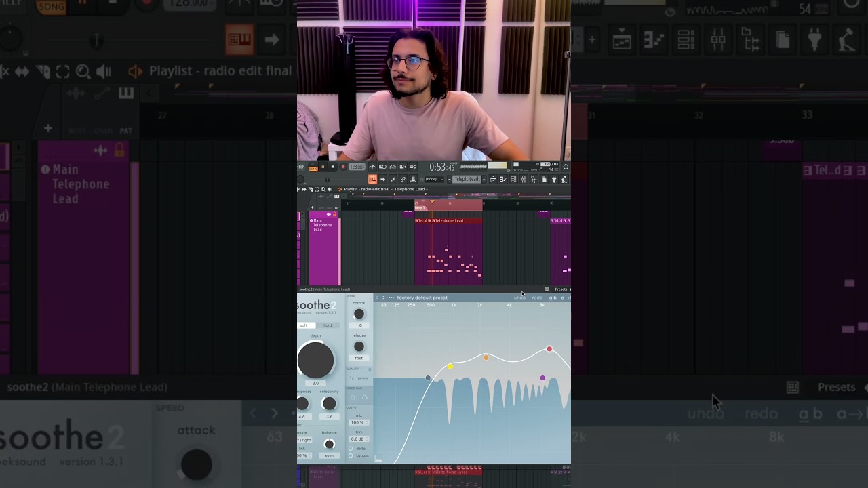Image resolution: width=868 pixels, height=488 pixels.
Task: Arm the red Record button
Action: click(x=343, y=167)
